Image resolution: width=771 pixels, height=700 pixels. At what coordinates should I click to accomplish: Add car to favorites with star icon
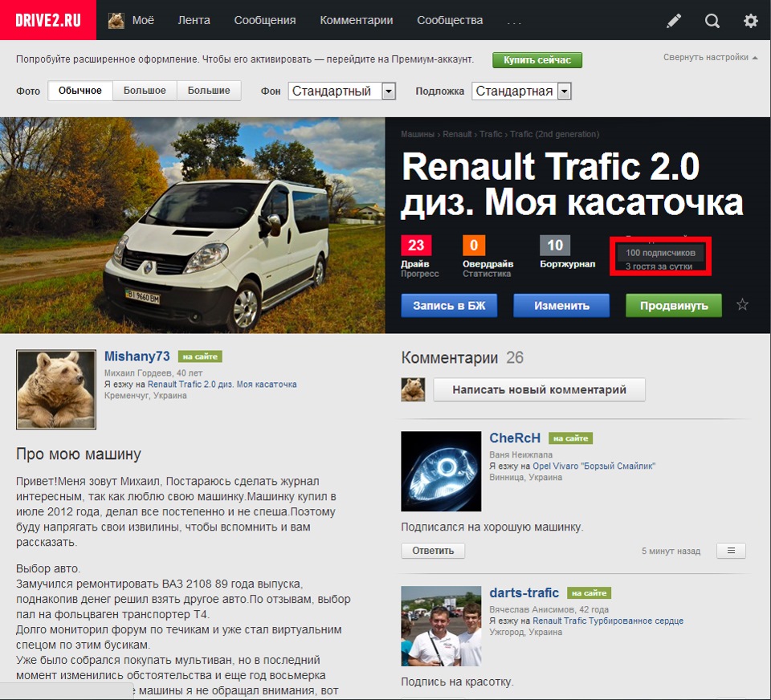pos(742,305)
